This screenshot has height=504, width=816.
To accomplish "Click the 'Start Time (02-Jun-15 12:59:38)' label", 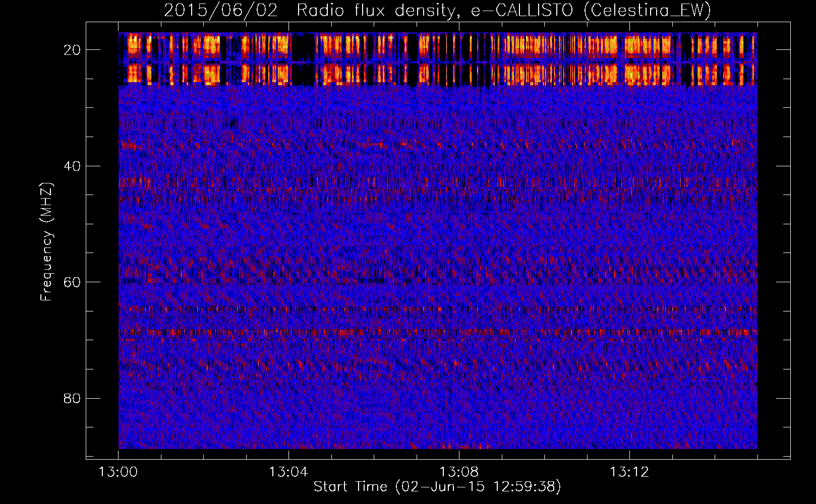I will 437,487.
